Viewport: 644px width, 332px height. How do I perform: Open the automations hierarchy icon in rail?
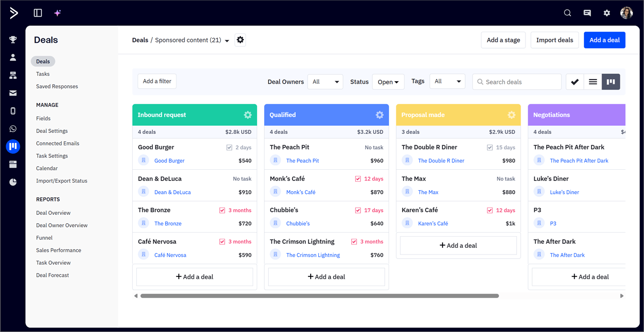13,75
